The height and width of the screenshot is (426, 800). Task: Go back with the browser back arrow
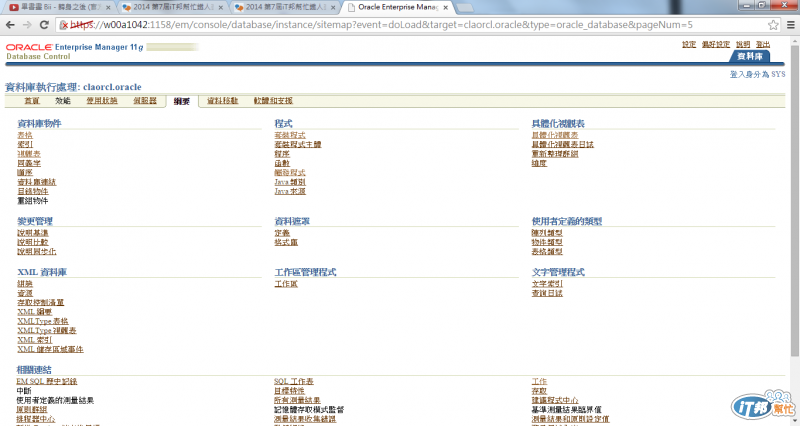(10, 24)
